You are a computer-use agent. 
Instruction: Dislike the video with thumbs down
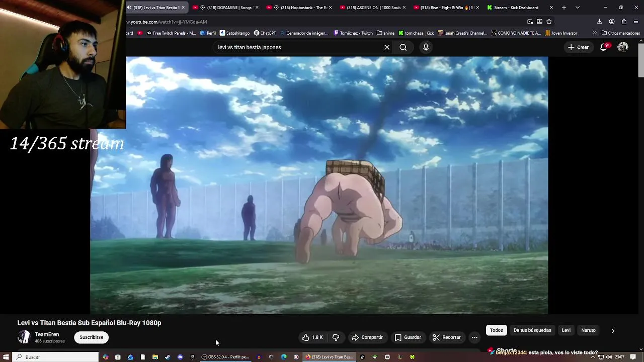pos(336,337)
